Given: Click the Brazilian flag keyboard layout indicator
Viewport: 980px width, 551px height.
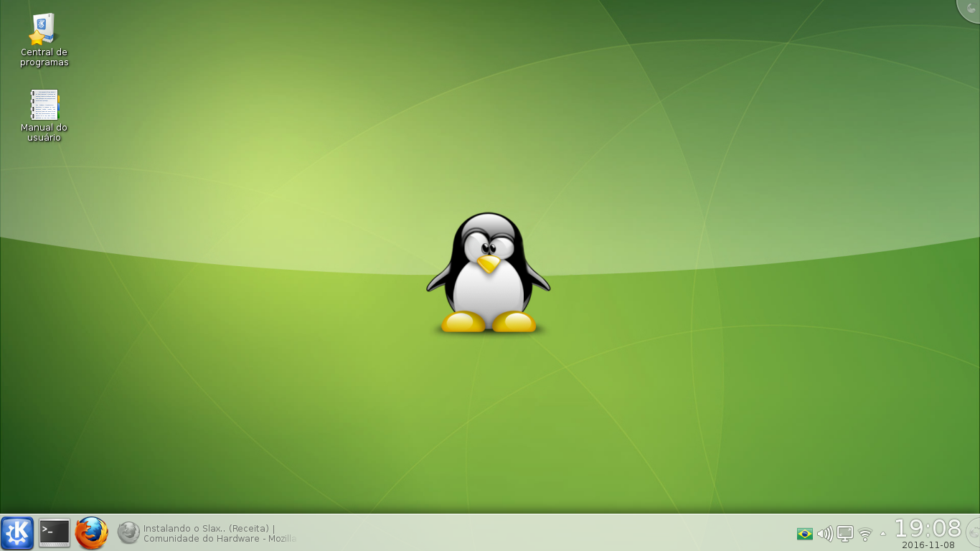Looking at the screenshot, I should 805,534.
